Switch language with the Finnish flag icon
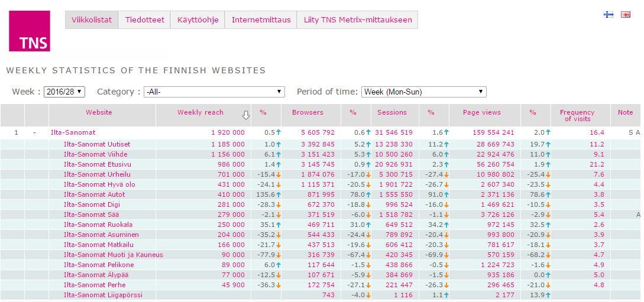 tap(609, 15)
